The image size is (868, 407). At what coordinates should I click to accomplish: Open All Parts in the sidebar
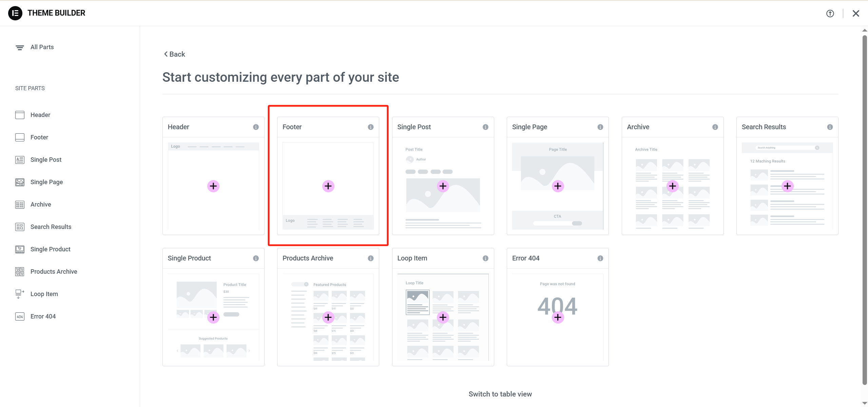(42, 47)
